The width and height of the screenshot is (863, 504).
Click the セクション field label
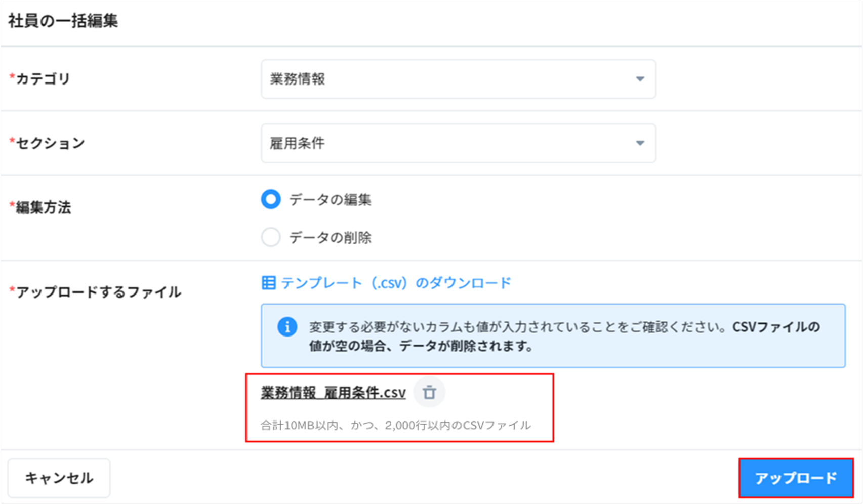click(x=50, y=143)
